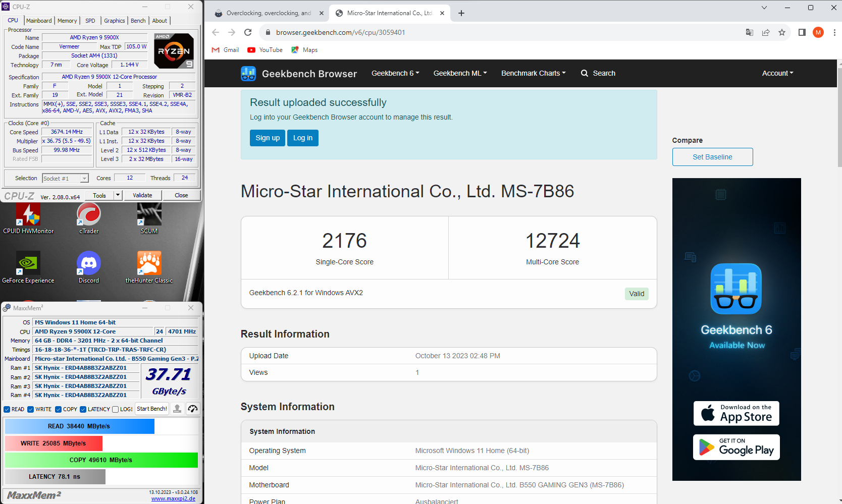Click the READ 38440 MByte/s bar
Viewport: 842px width, 504px height.
click(x=80, y=426)
